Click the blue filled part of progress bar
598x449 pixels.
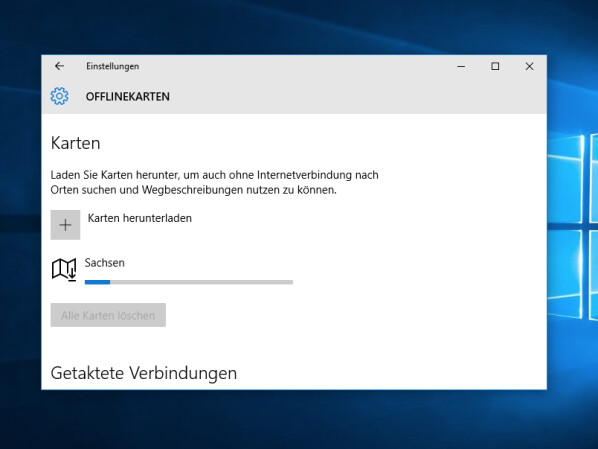[x=97, y=282]
